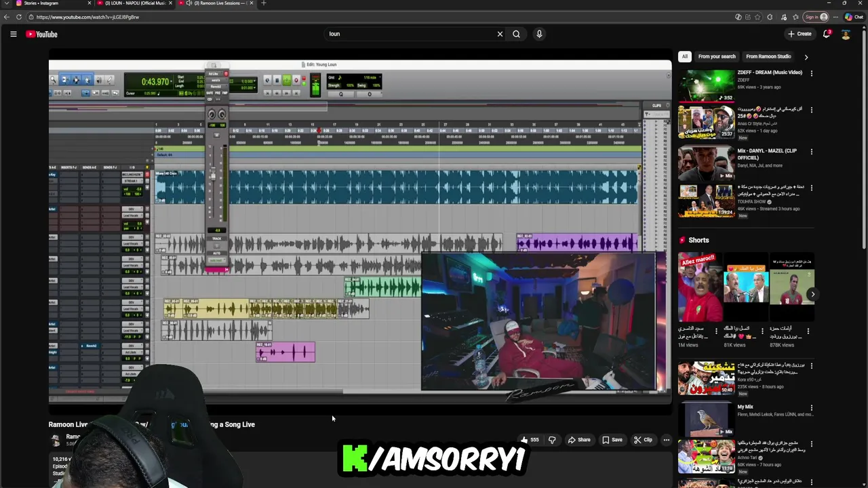This screenshot has height=488, width=868.
Task: Open options for TOUHFA SHOW video
Action: point(812,188)
